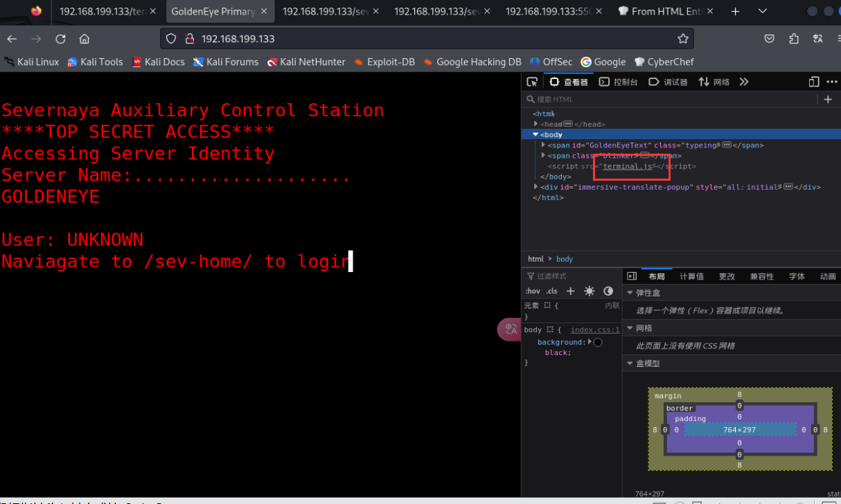The image size is (841, 504).
Task: Expand the GoldenEyeText span node
Action: click(x=543, y=145)
